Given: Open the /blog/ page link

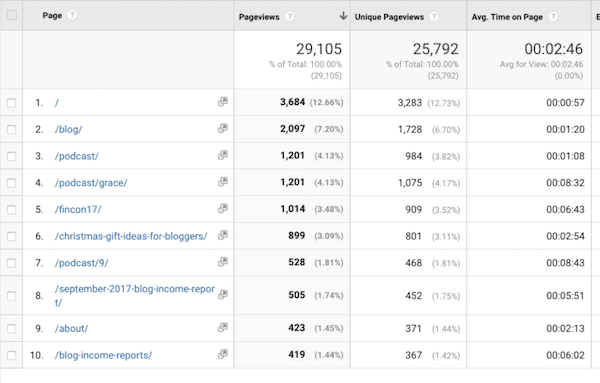Looking at the screenshot, I should [68, 130].
